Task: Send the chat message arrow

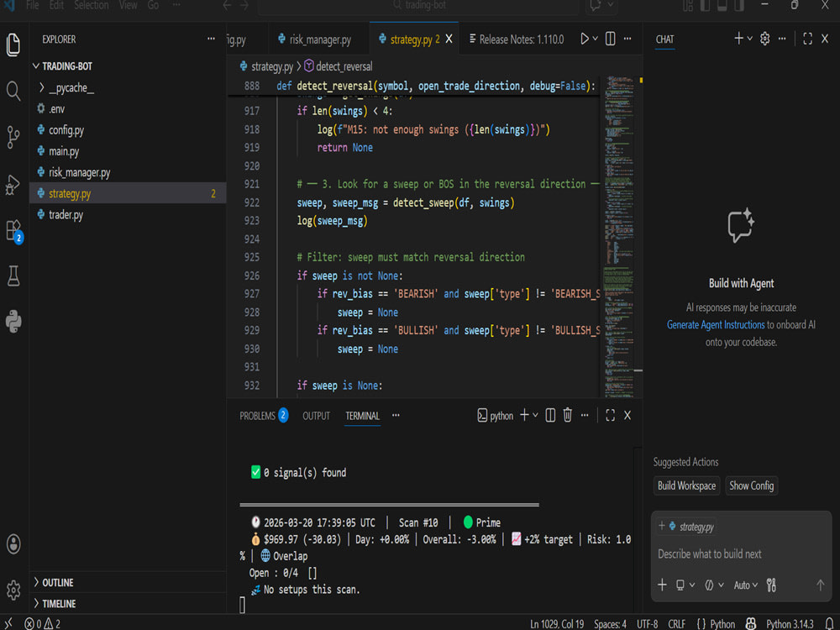Action: click(820, 585)
